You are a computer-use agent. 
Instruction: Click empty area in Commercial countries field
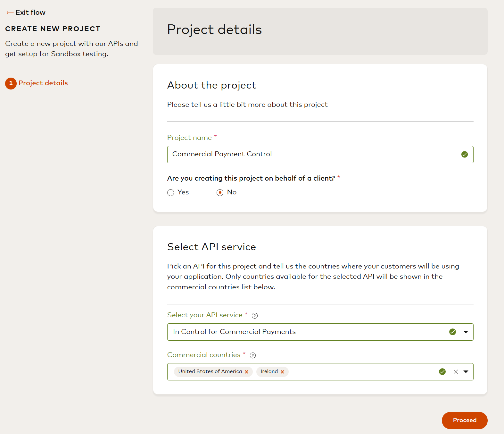click(x=359, y=372)
